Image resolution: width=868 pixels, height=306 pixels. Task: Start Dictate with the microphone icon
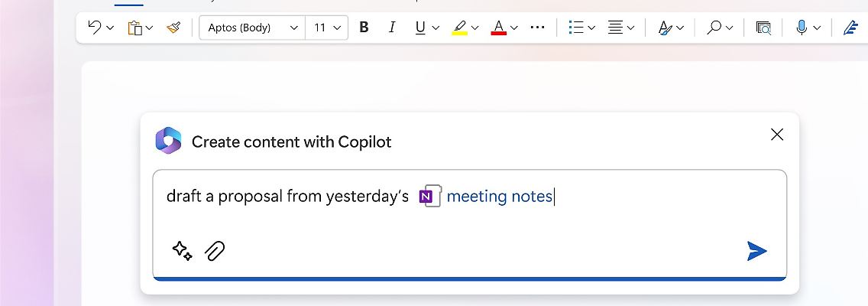801,28
